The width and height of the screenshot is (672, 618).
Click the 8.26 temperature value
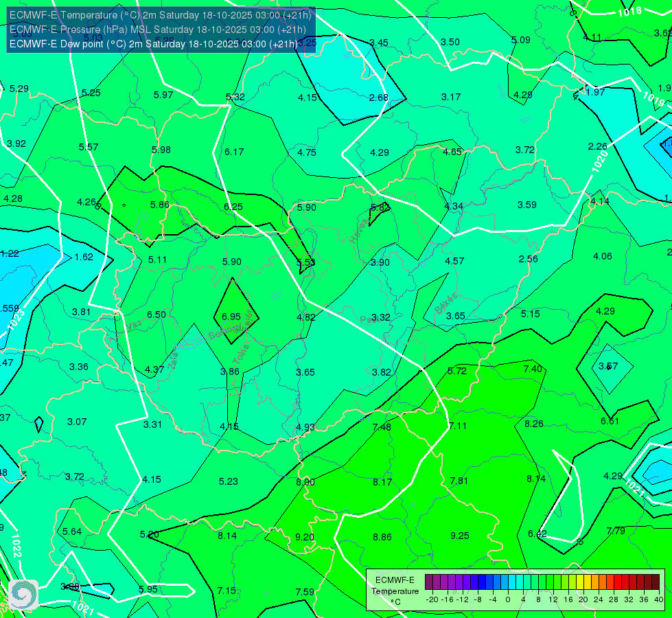[x=533, y=424]
